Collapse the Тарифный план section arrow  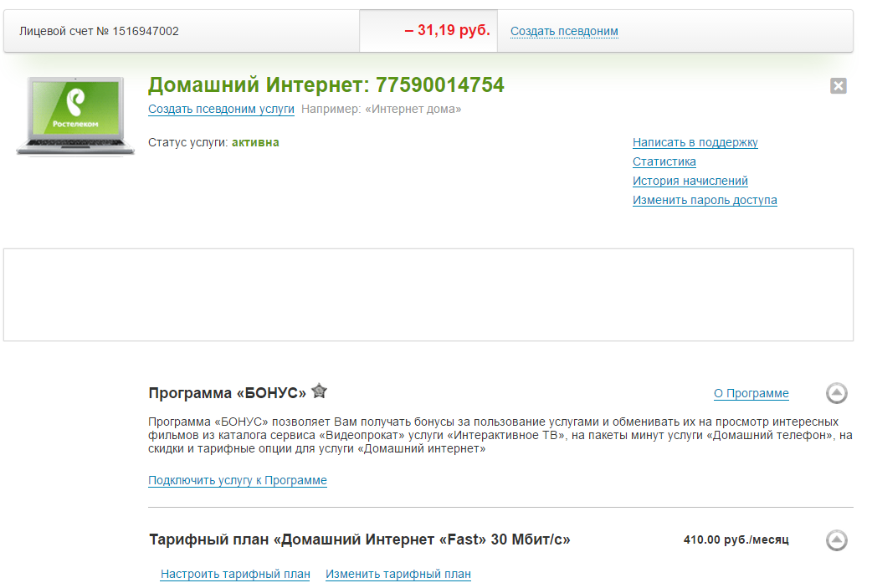pyautogui.click(x=836, y=540)
